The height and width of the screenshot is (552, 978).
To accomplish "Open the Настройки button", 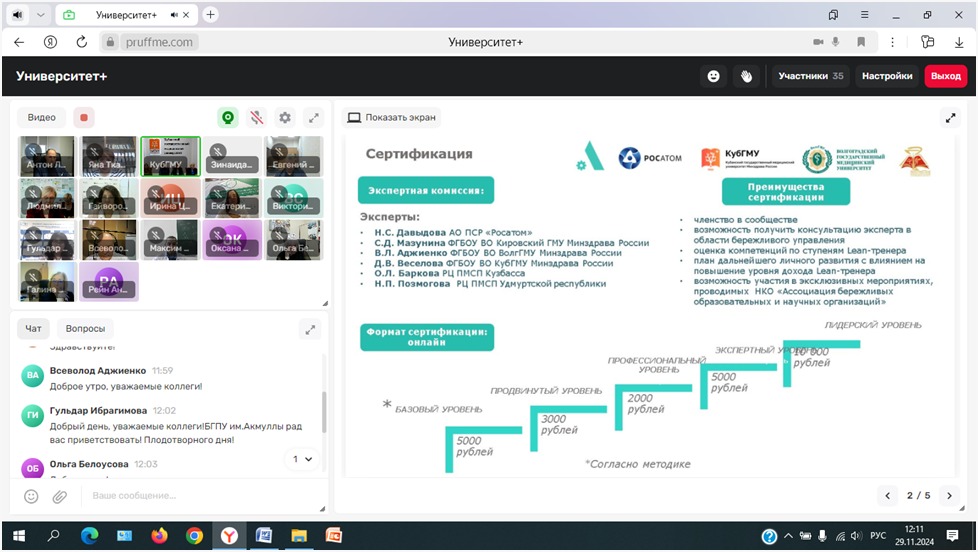I will pyautogui.click(x=887, y=76).
